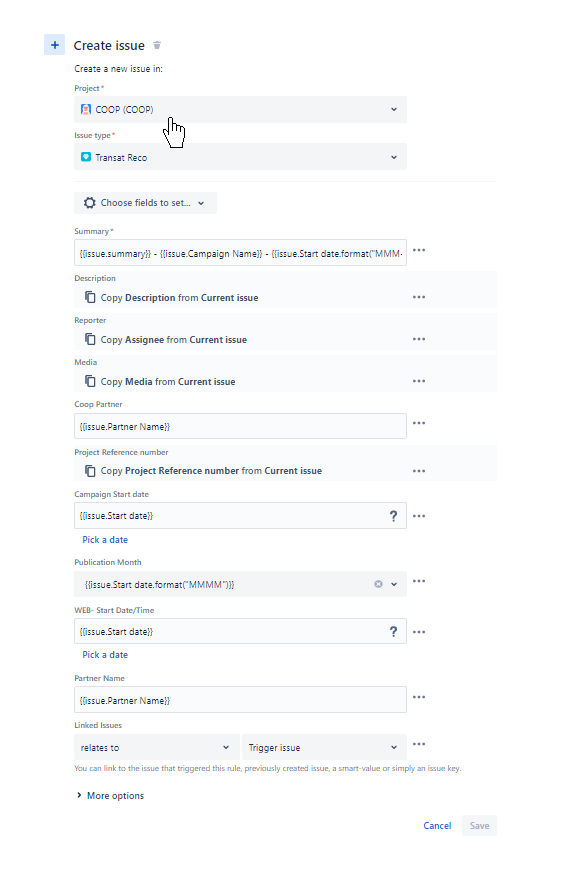
Task: Delete action using trash icon
Action: click(x=157, y=45)
